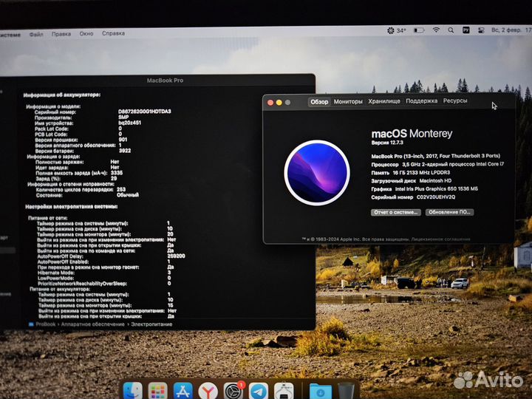The height and width of the screenshot is (399, 532).
Task: Switch to the Ресурсы tab
Action: [x=455, y=100]
